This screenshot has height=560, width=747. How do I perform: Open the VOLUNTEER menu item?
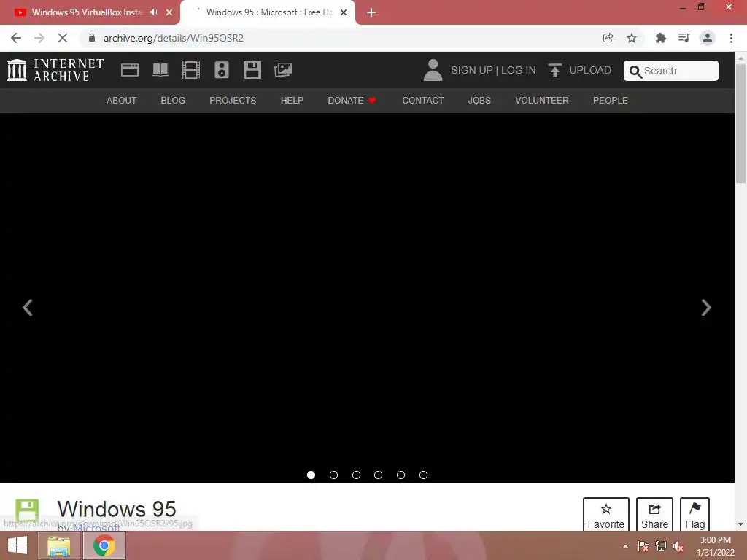click(x=542, y=101)
